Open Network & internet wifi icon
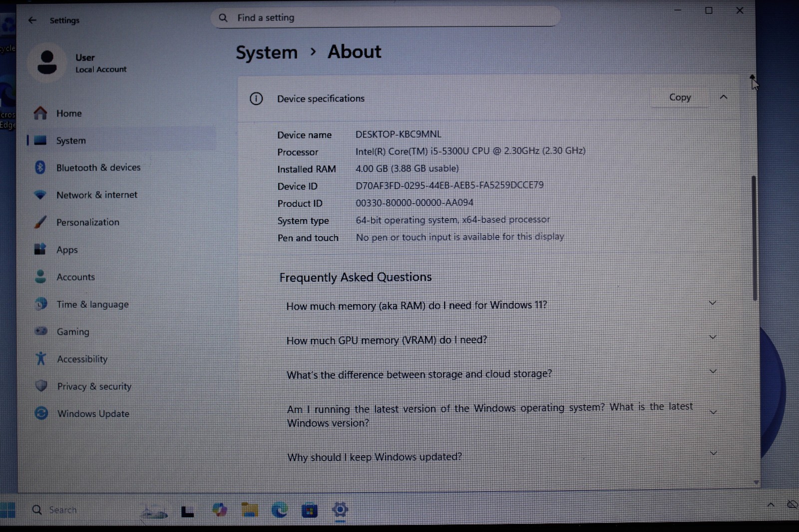Screen dimensions: 799x532 (40, 195)
